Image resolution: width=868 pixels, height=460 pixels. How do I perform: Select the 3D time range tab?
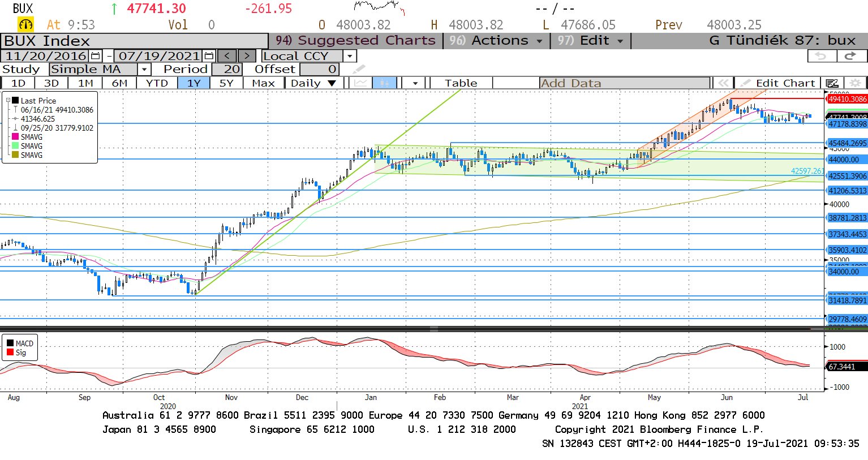tap(51, 83)
